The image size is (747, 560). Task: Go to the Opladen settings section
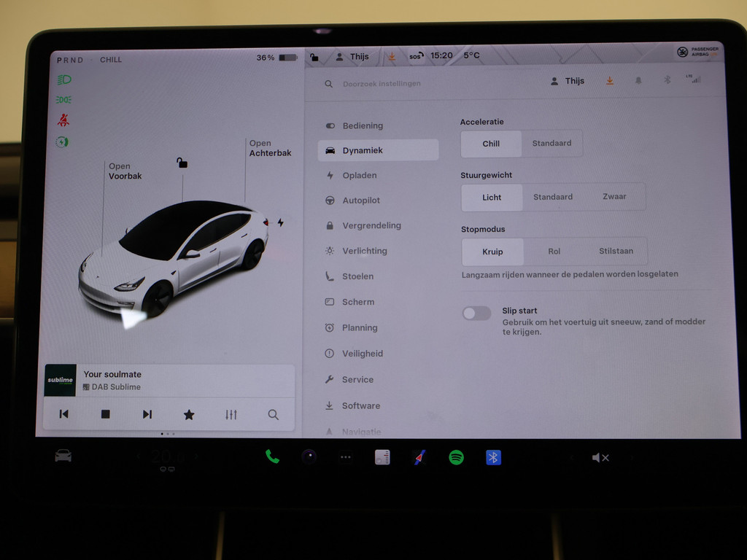click(x=359, y=176)
